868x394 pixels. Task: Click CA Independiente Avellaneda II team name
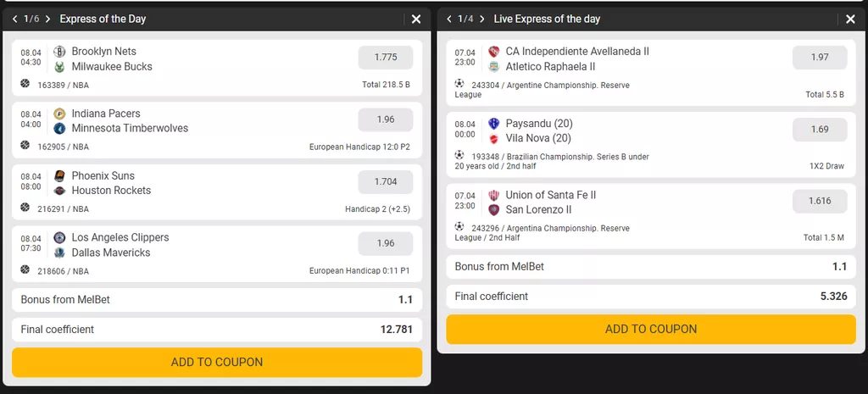[577, 52]
